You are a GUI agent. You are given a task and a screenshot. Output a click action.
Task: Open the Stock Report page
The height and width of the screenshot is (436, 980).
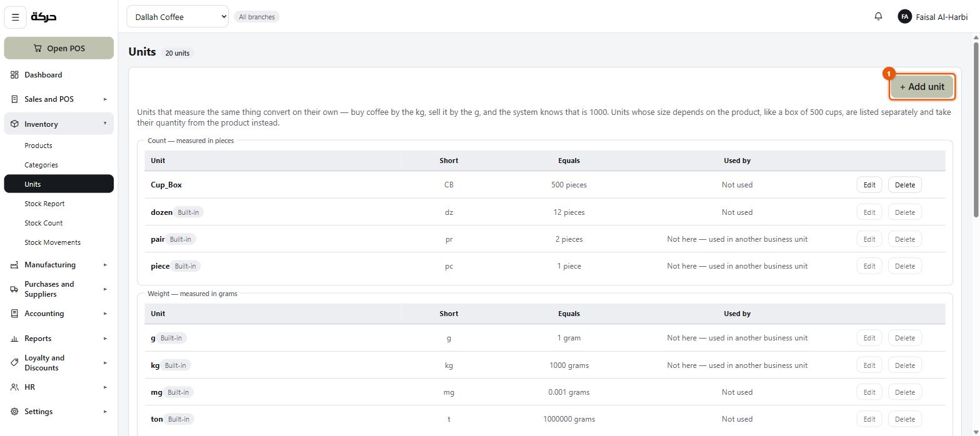pos(59,204)
